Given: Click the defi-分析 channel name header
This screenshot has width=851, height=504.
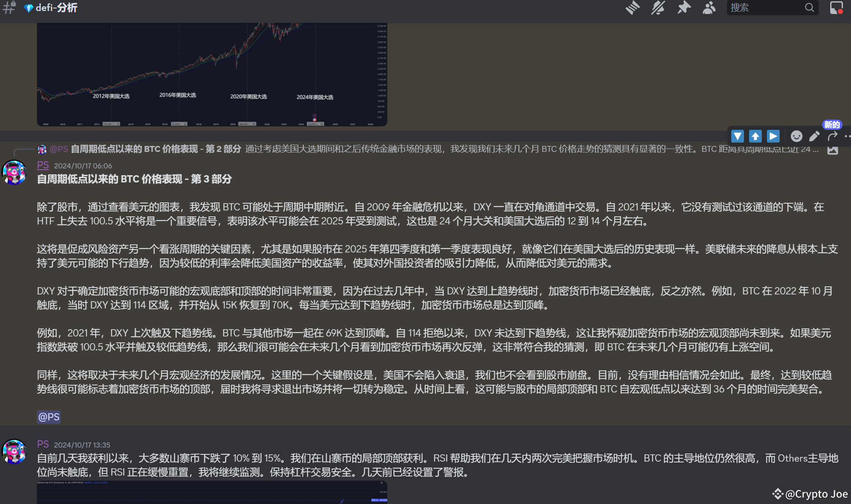Looking at the screenshot, I should tap(56, 8).
